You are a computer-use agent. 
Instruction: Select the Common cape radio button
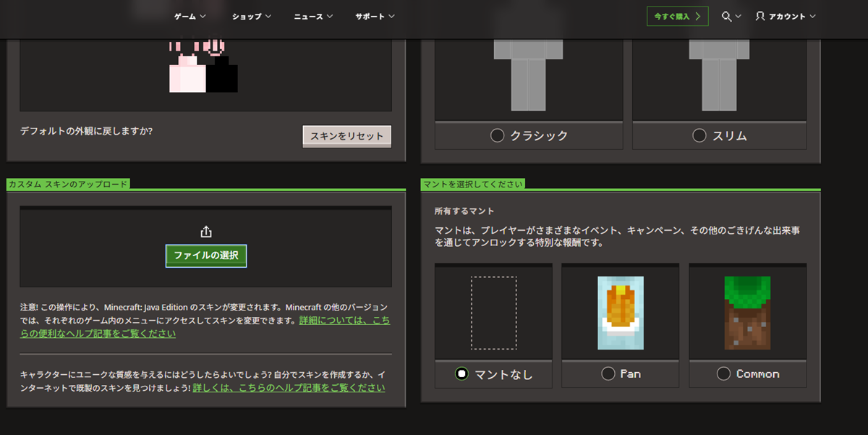723,373
